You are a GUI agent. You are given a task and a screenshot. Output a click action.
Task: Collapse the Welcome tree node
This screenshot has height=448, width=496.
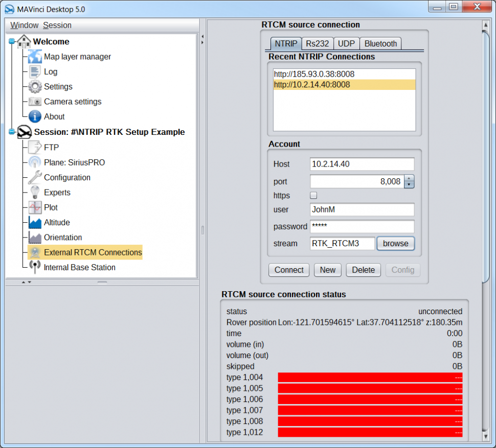[x=12, y=41]
